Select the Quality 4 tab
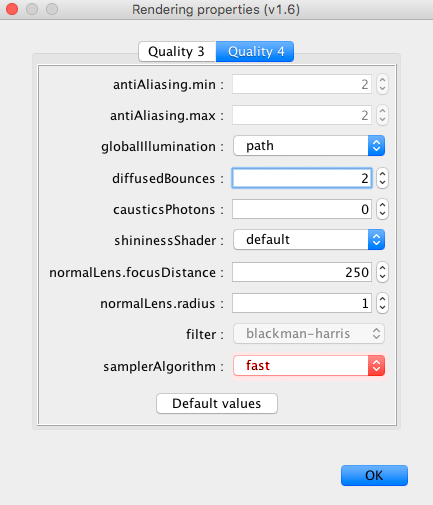The image size is (433, 505). click(255, 52)
